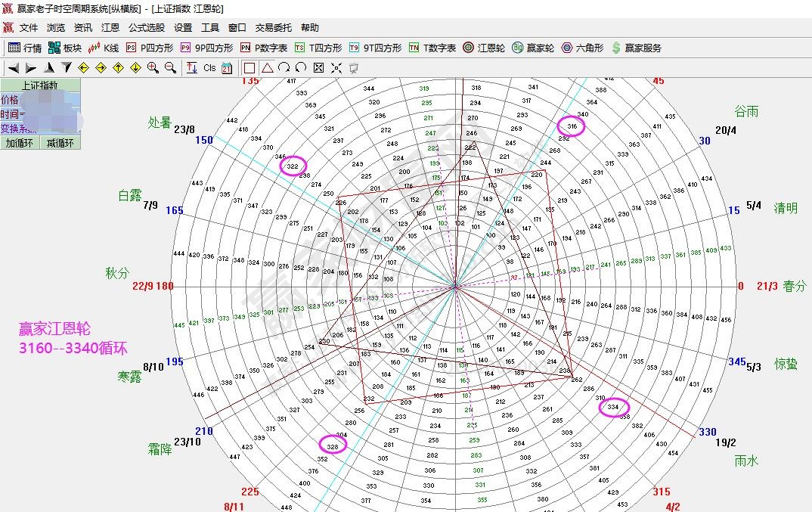This screenshot has height=512, width=812.
Task: Click the Cls clear button in toolbar
Action: tap(209, 68)
